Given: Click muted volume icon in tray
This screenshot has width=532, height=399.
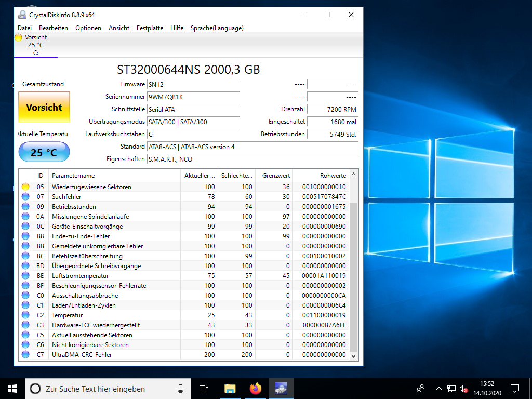Looking at the screenshot, I should point(464,389).
